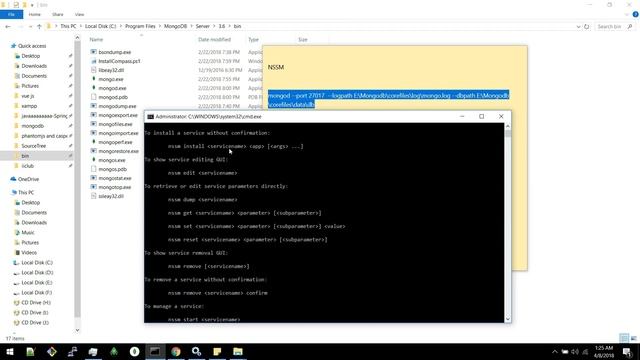Open Google Chrome from the taskbar
The image size is (640, 360).
tap(176, 351)
